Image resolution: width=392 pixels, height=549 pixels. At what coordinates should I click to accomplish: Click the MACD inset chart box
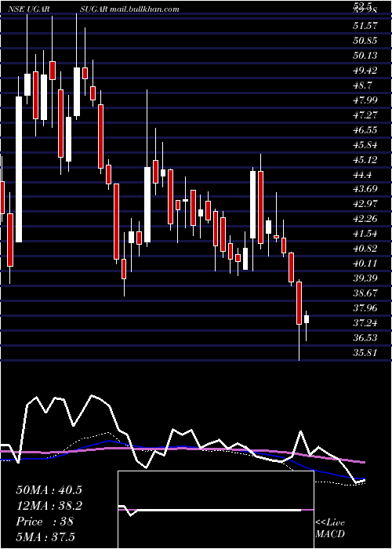(x=216, y=510)
